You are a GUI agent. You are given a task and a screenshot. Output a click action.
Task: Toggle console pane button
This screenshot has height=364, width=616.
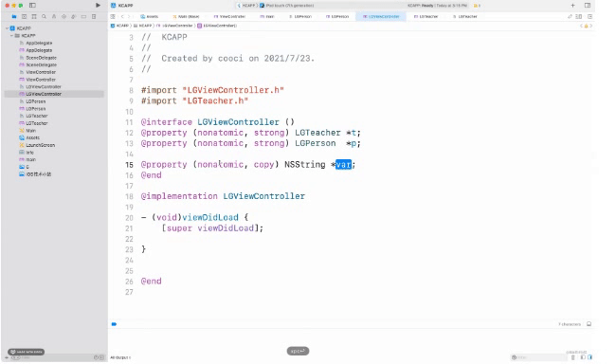click(x=589, y=357)
